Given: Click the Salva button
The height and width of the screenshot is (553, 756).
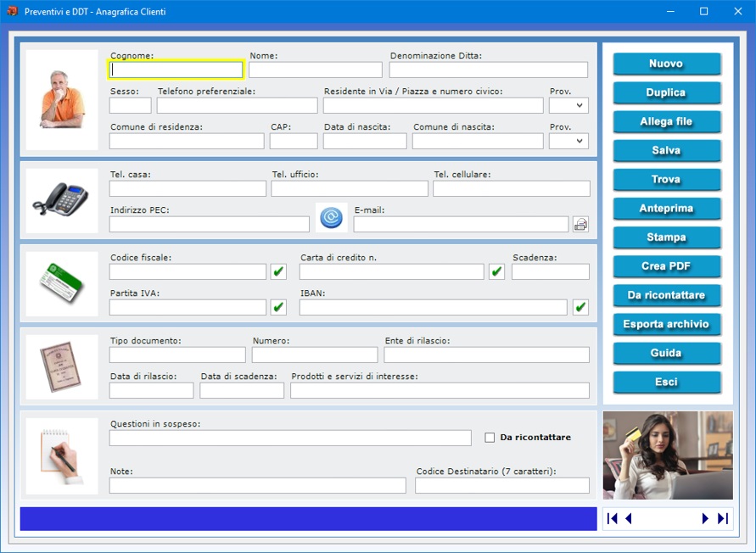Looking at the screenshot, I should (666, 150).
